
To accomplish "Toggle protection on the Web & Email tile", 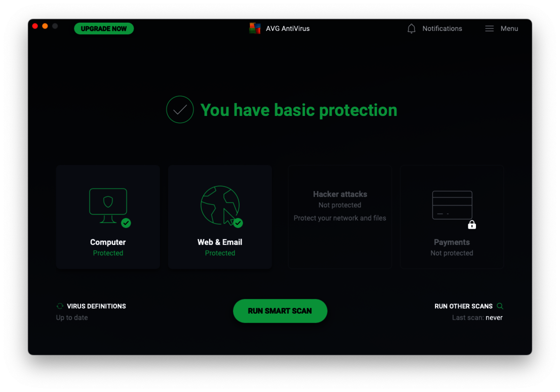I will [220, 216].
